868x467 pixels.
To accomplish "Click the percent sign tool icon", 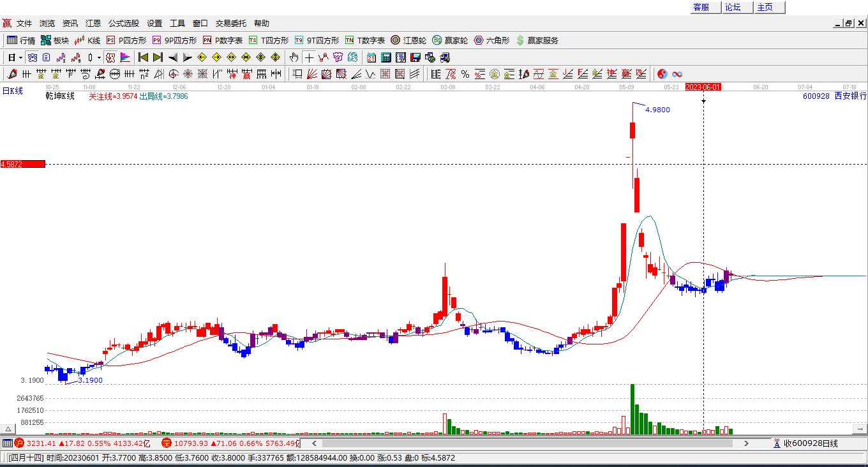I will click(465, 74).
